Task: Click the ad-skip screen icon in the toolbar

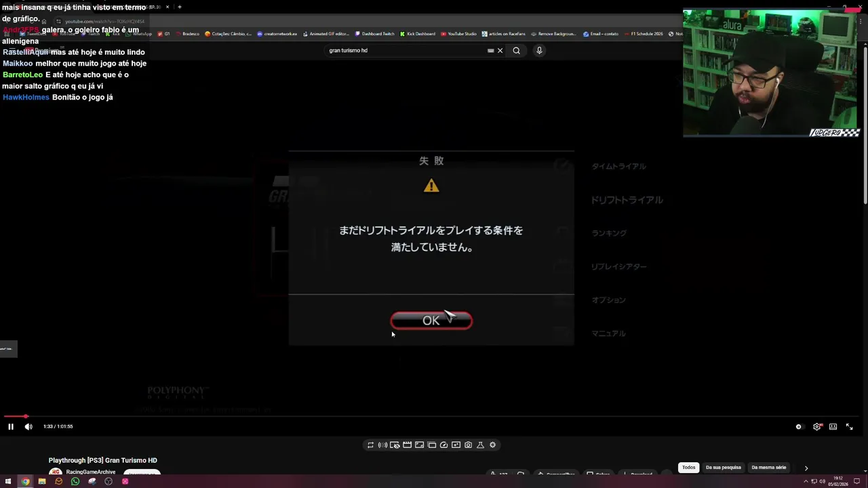Action: tap(395, 445)
